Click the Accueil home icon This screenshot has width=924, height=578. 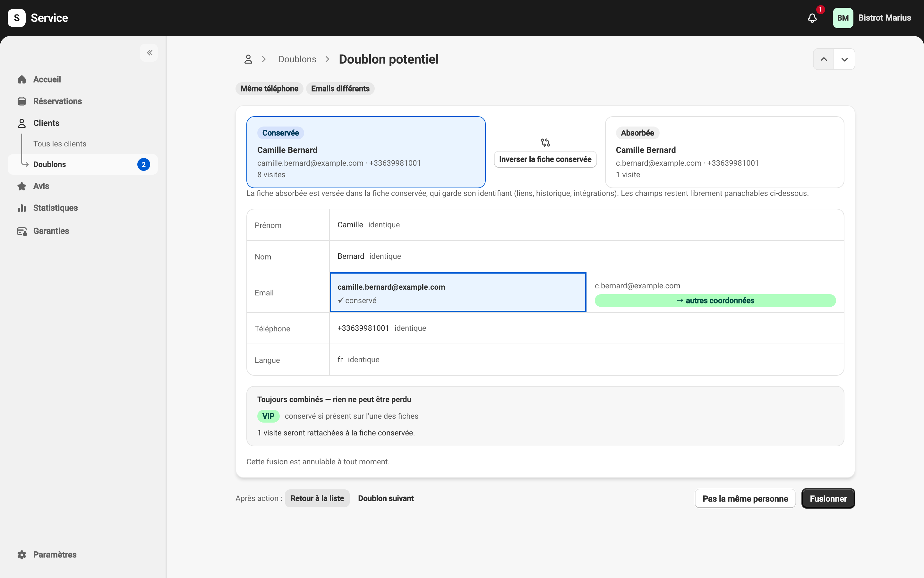pos(22,80)
